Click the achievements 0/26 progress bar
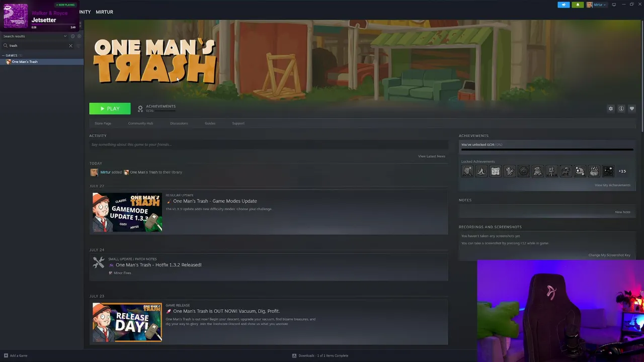The image size is (644, 362). click(547, 149)
